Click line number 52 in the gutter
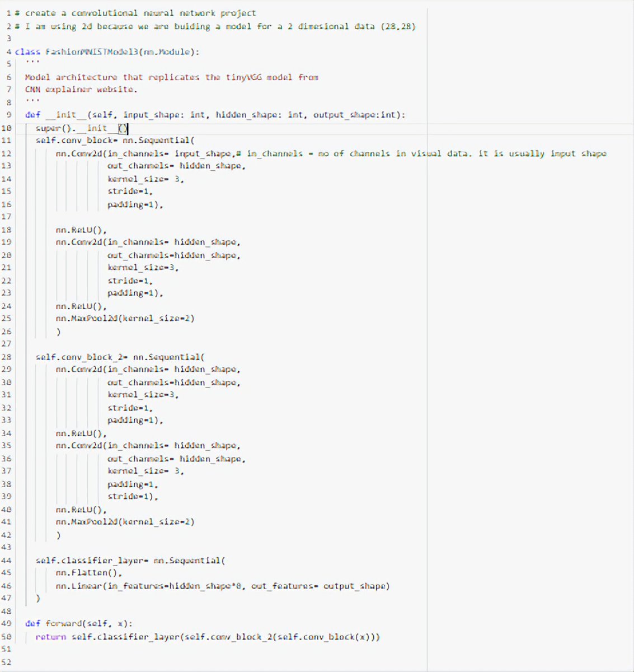634x672 pixels. tap(7, 661)
